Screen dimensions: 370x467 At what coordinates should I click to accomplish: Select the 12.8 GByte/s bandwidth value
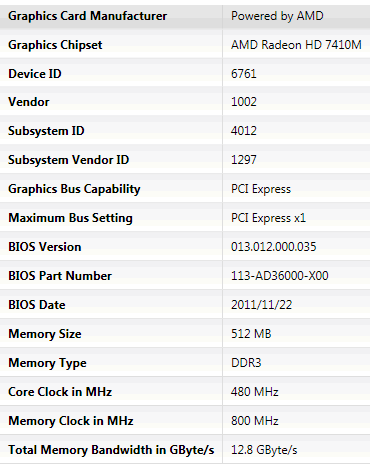264,450
